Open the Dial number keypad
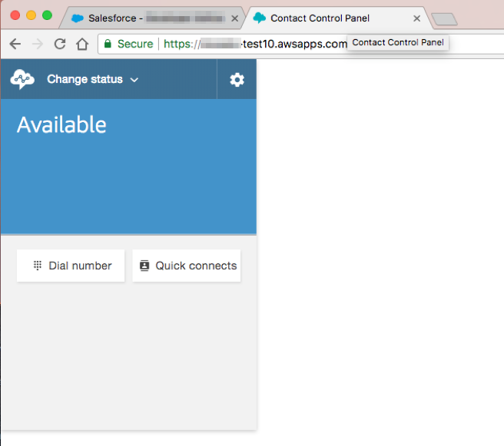The width and height of the screenshot is (504, 446). (x=71, y=266)
